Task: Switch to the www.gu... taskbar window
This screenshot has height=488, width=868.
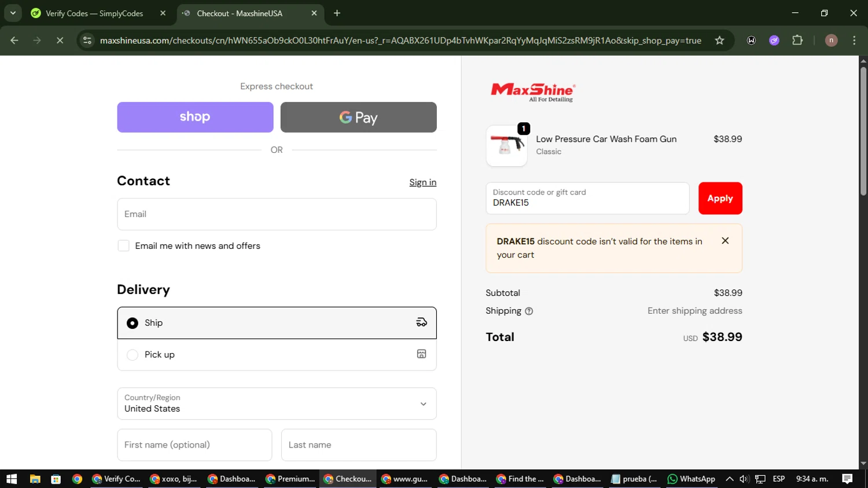Action: click(404, 479)
